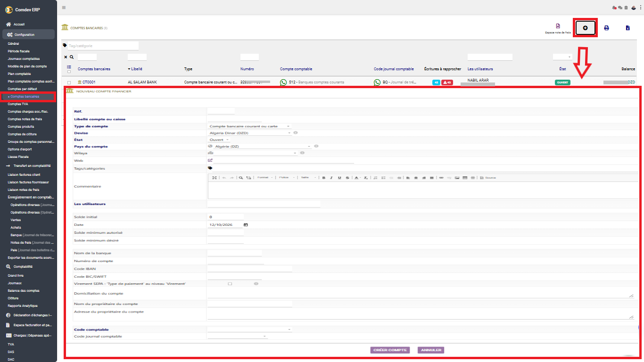
Task: Export the list with the Excel icon
Action: [x=627, y=28]
